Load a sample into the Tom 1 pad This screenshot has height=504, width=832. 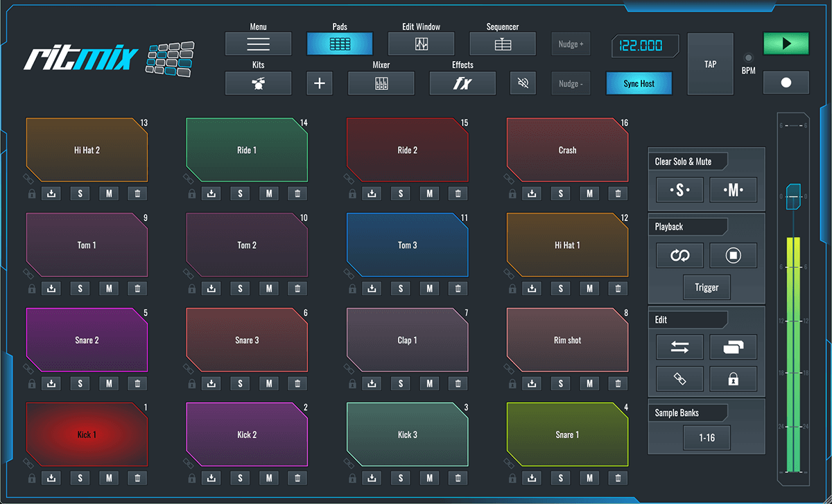(x=51, y=288)
